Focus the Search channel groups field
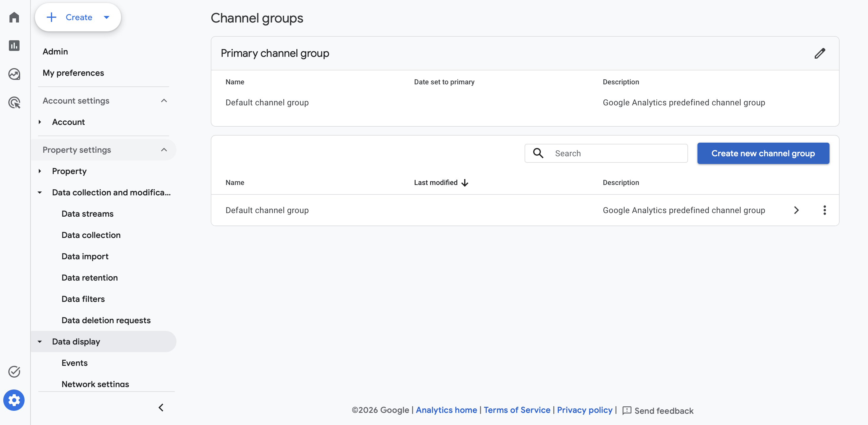Viewport: 868px width, 425px height. point(606,153)
